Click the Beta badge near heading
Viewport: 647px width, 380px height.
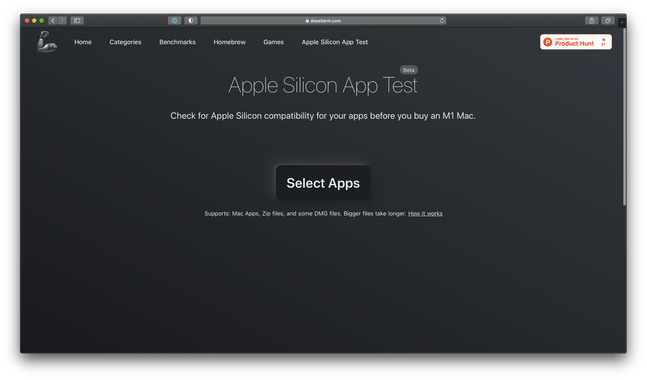click(x=409, y=70)
